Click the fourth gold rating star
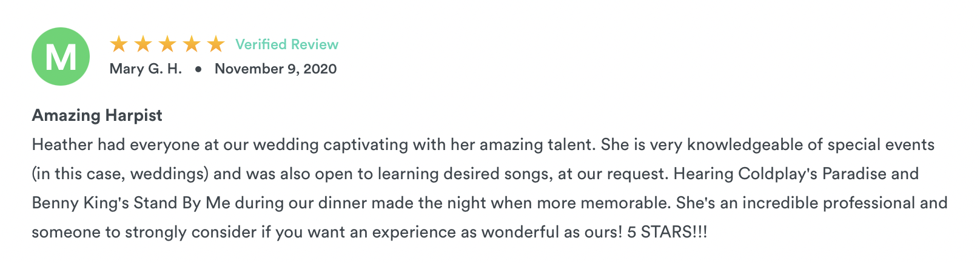980x263 pixels. [x=192, y=44]
